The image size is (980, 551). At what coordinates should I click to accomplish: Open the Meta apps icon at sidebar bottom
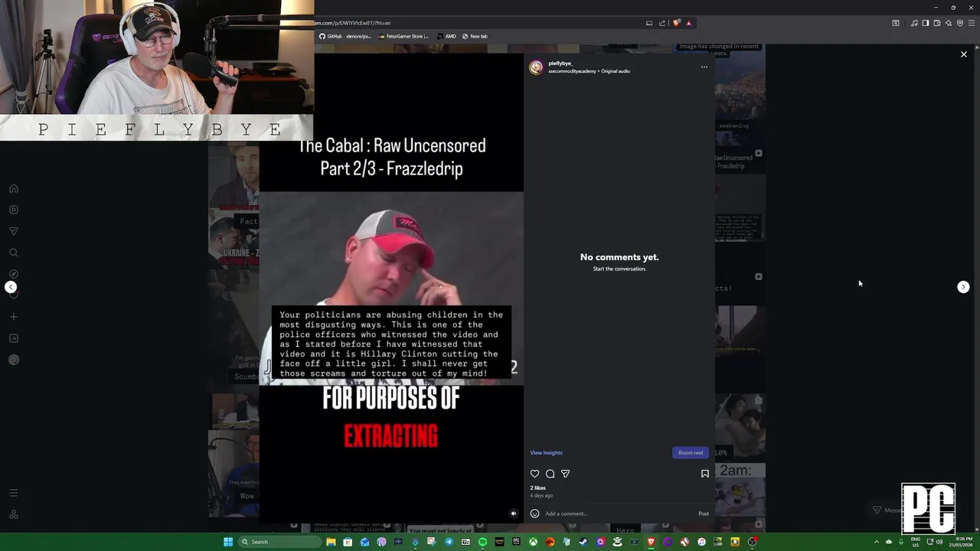click(x=13, y=514)
